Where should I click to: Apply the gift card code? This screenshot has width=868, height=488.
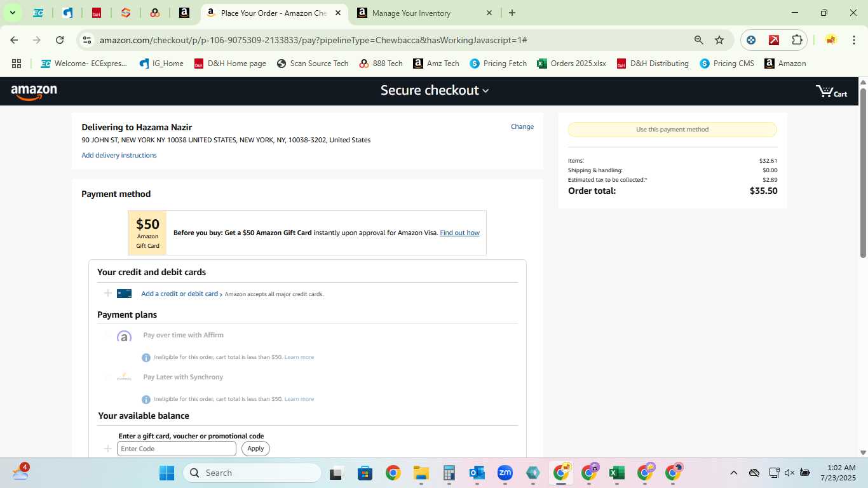pos(255,449)
